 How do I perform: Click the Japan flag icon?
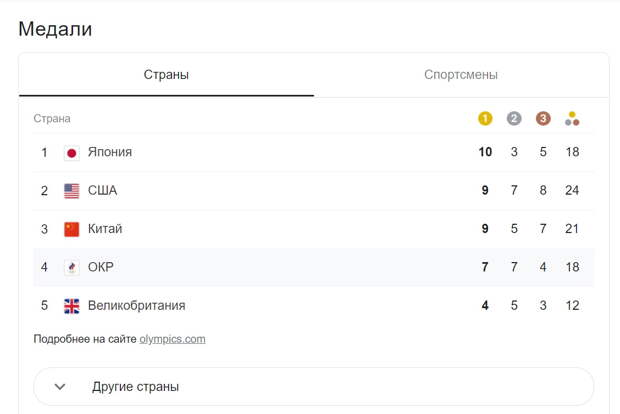(72, 153)
